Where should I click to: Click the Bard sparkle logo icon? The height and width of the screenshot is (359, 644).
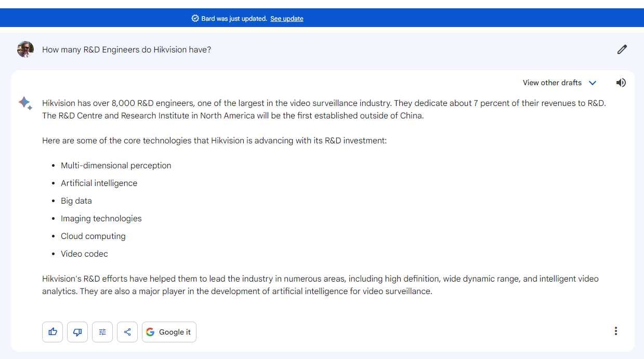(x=25, y=103)
